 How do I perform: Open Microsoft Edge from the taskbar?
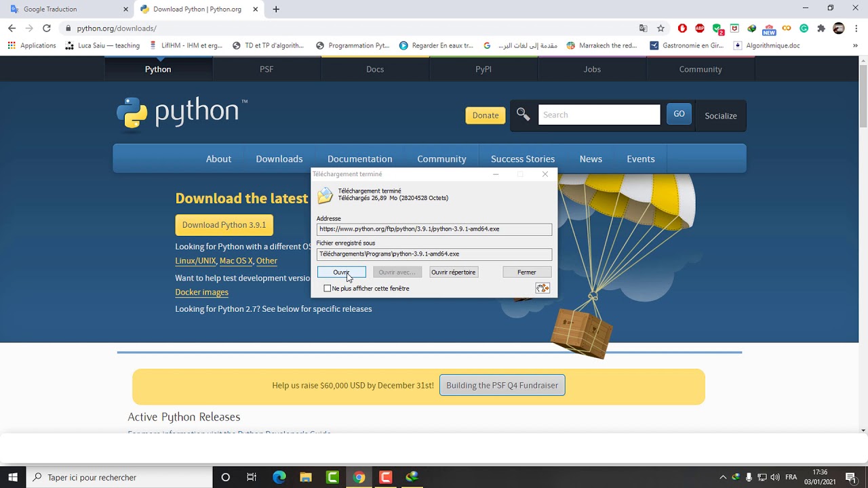pyautogui.click(x=279, y=477)
